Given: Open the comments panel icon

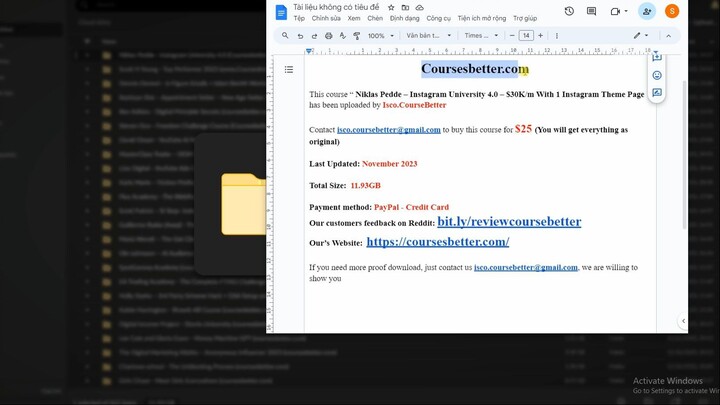Looking at the screenshot, I should (x=593, y=11).
